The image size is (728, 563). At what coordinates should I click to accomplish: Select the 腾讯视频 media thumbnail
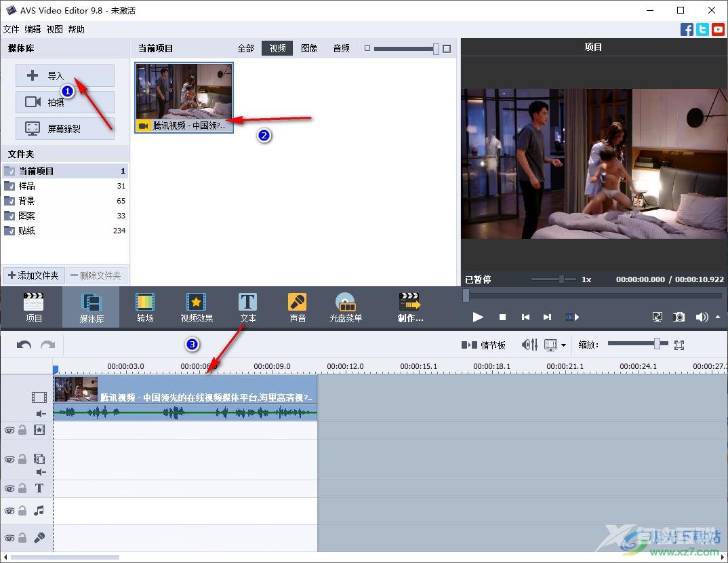184,98
